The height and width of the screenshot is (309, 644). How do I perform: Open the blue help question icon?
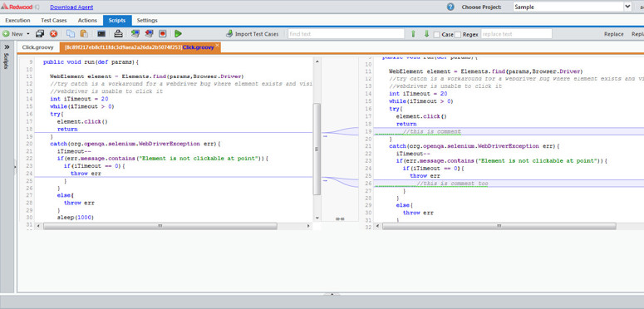click(450, 7)
